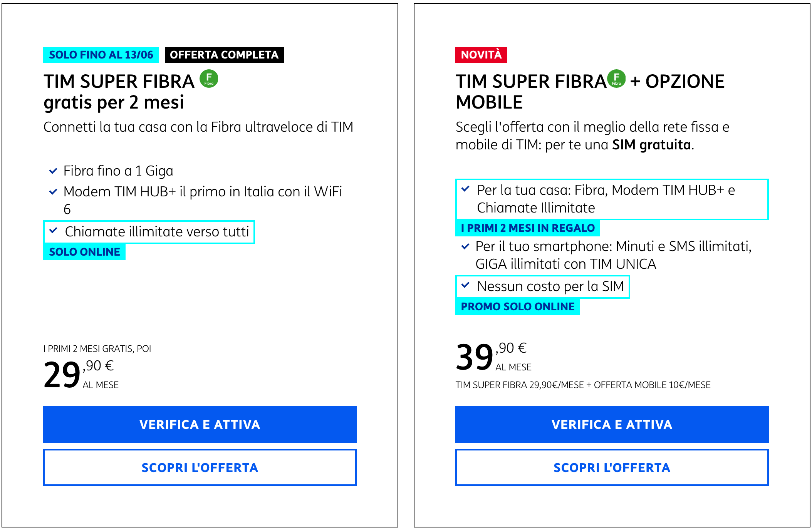
Task: Click checkmark beside Modem TIM HUB+ WiFi 6
Action: pyautogui.click(x=53, y=192)
